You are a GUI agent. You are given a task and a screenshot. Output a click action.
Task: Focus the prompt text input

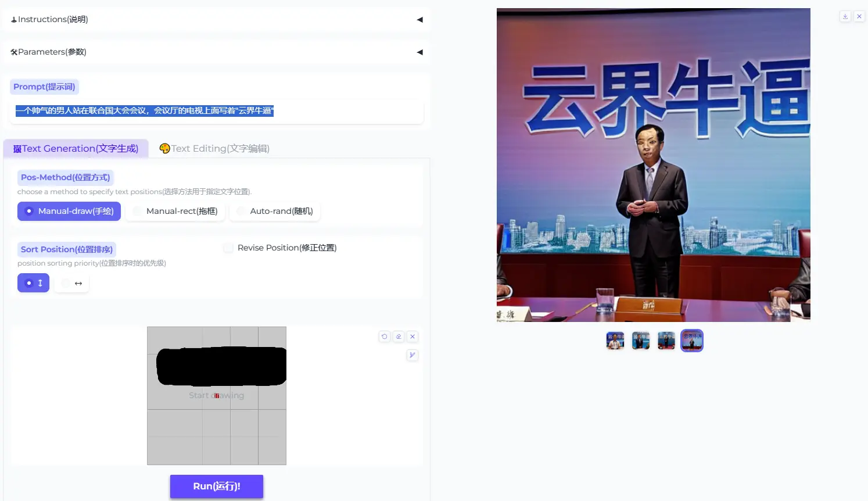coord(217,111)
